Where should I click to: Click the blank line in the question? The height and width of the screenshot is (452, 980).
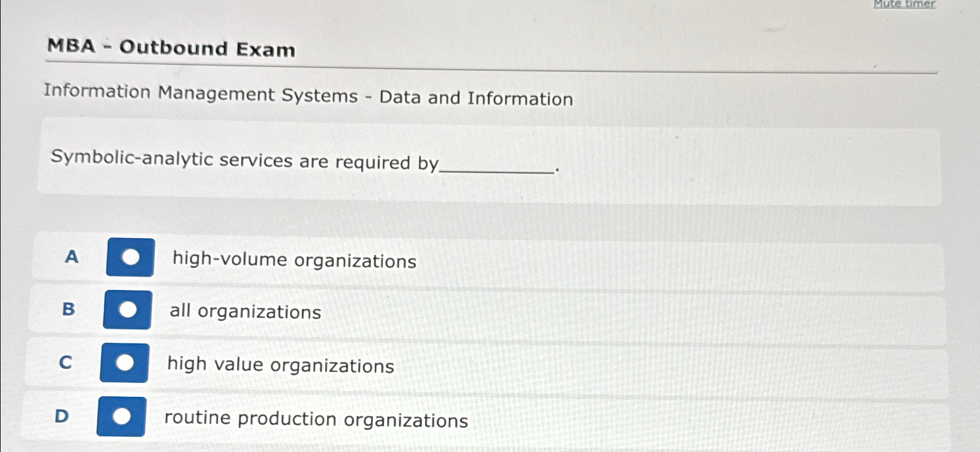(x=497, y=168)
